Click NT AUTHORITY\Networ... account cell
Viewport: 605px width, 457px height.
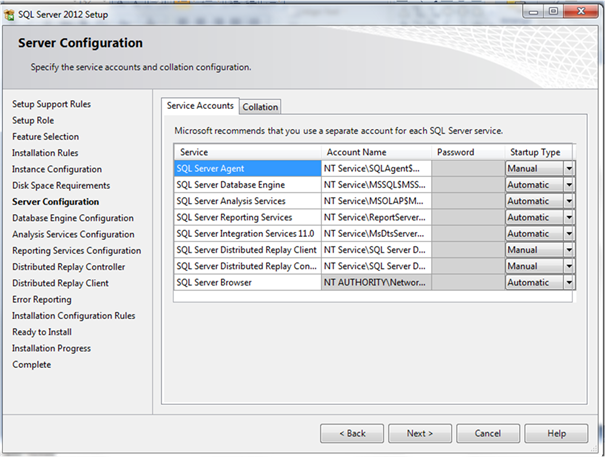pos(376,282)
